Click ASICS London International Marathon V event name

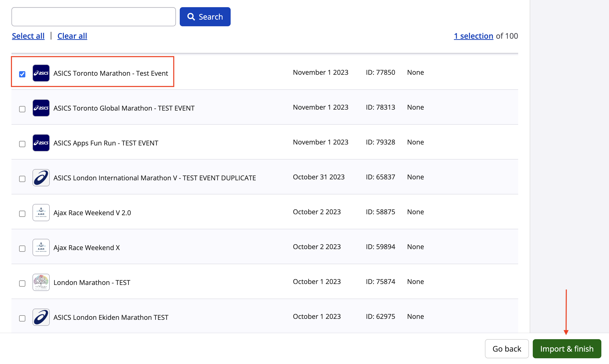(x=155, y=178)
